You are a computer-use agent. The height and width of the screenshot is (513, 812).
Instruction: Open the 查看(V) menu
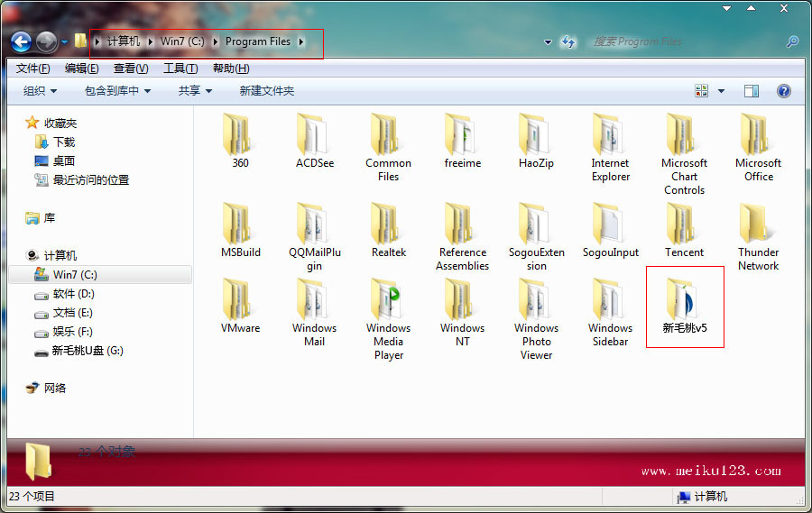point(131,69)
